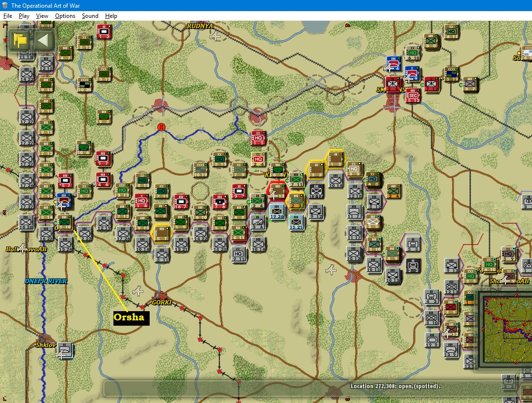This screenshot has height=403, width=532.
Task: Select the gray infantry counter 13 24
Action: point(65,244)
